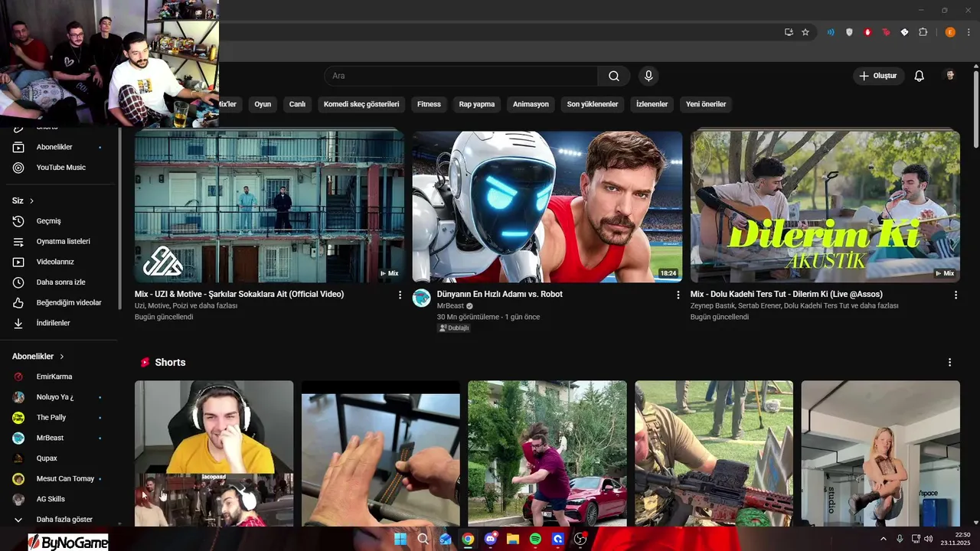This screenshot has height=551, width=980.
Task: Open Windows Start menu
Action: pos(400,539)
